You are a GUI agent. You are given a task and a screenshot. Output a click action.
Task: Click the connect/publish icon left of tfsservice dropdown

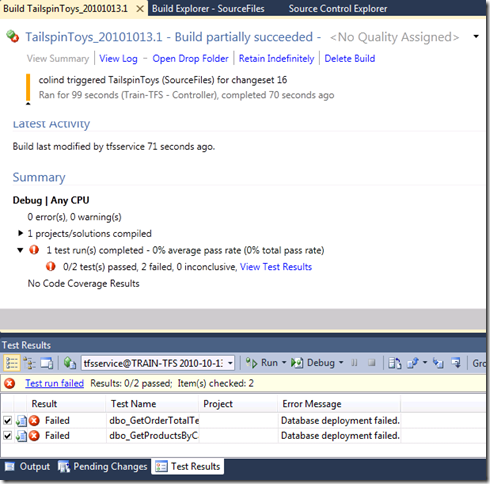click(x=70, y=363)
